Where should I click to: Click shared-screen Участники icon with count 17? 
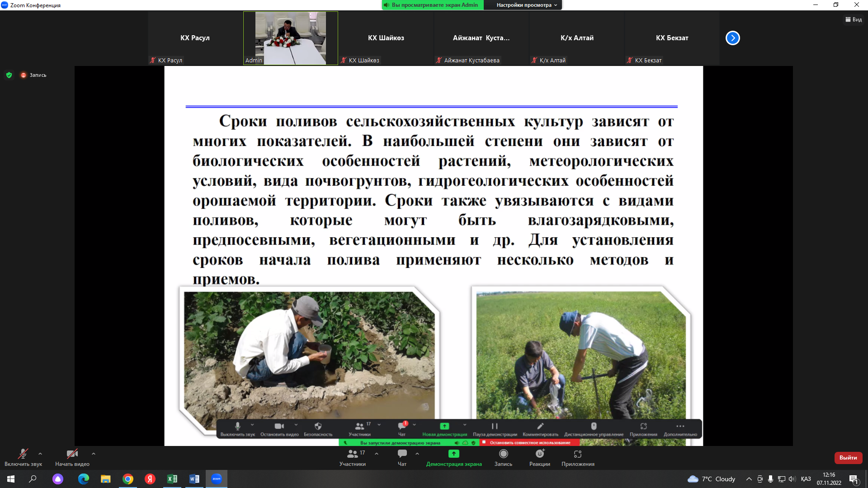pos(360,426)
